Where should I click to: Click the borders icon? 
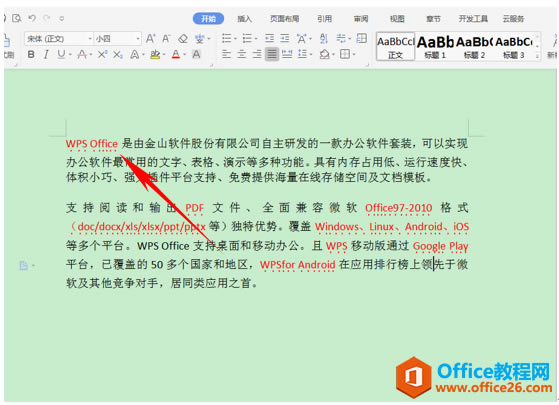pyautogui.click(x=345, y=55)
